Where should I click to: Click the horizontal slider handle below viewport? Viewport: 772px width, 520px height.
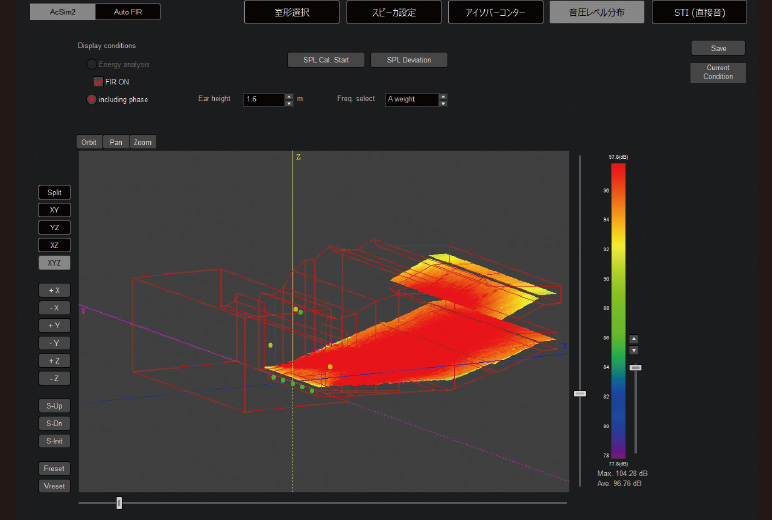point(119,503)
